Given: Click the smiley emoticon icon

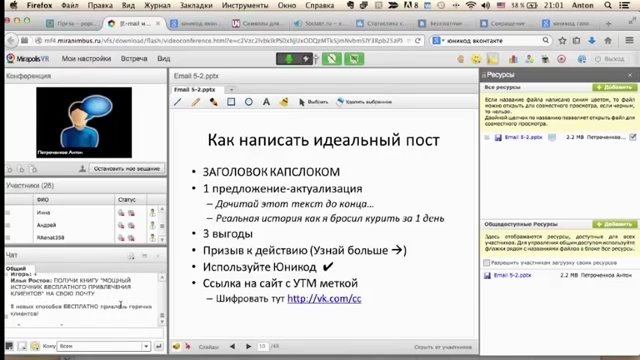Looking at the screenshot, I should (476, 59).
